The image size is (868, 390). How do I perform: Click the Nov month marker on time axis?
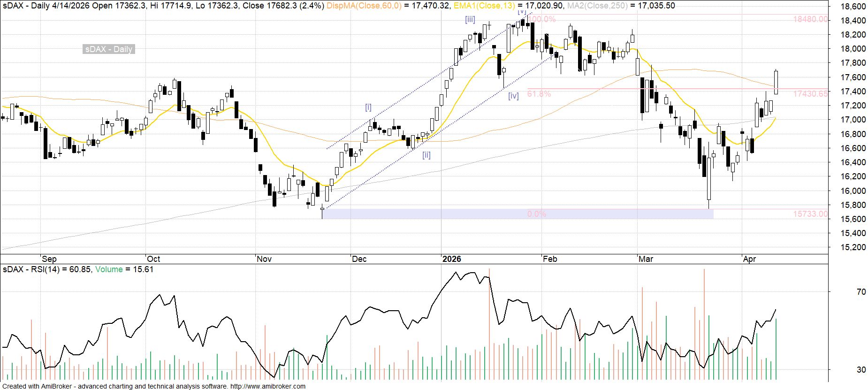click(264, 259)
